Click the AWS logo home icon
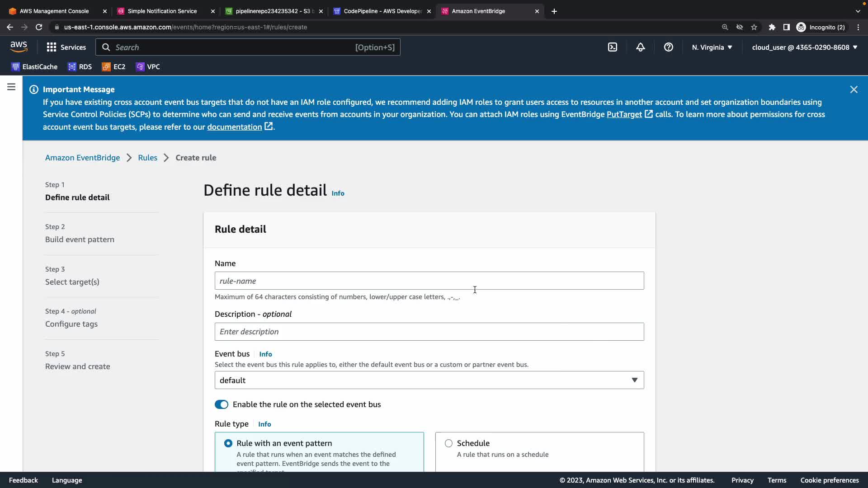The height and width of the screenshot is (488, 868). click(x=19, y=47)
